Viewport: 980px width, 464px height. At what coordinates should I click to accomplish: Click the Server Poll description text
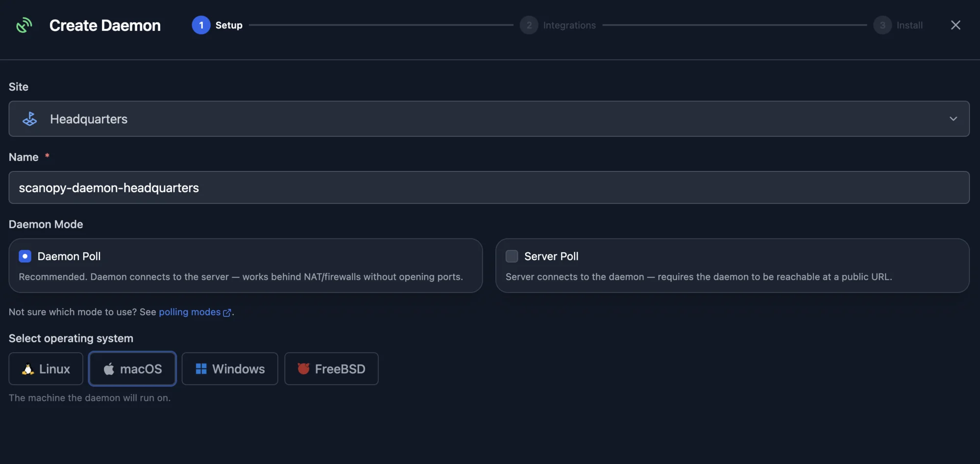tap(699, 277)
